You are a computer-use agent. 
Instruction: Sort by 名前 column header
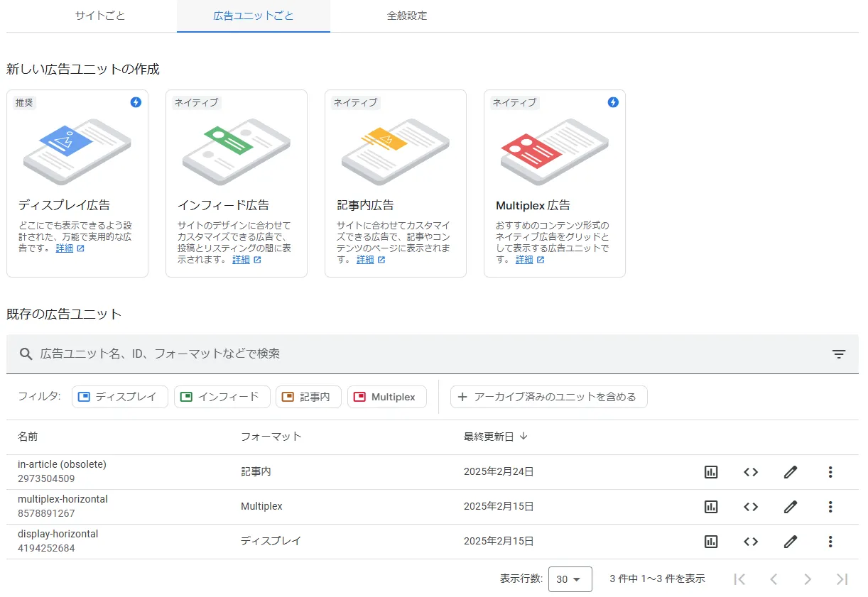click(28, 436)
